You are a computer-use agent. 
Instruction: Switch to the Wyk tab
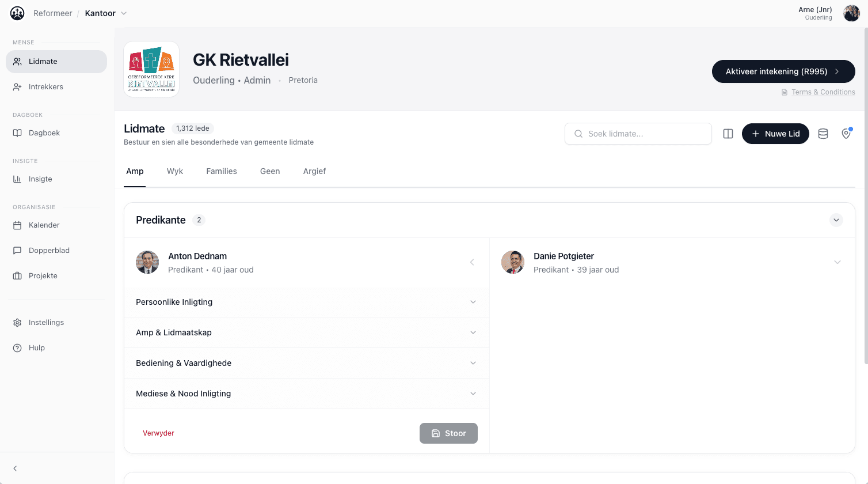175,171
